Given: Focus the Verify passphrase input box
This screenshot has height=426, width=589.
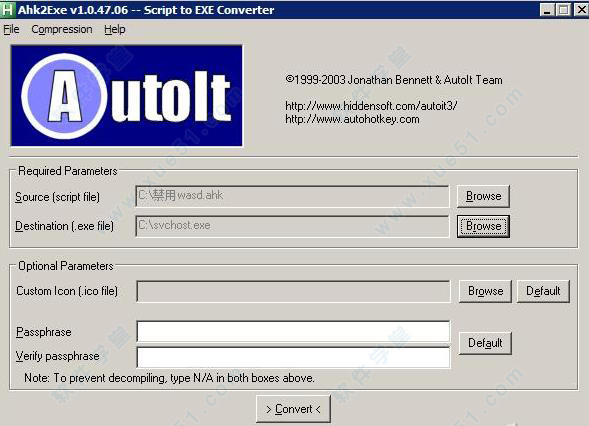Looking at the screenshot, I should (293, 357).
